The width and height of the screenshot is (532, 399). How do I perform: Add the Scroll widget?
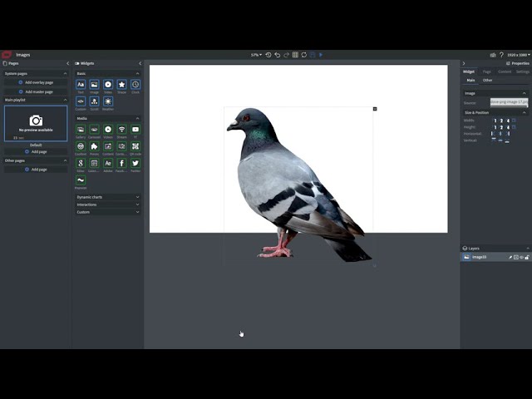click(94, 101)
